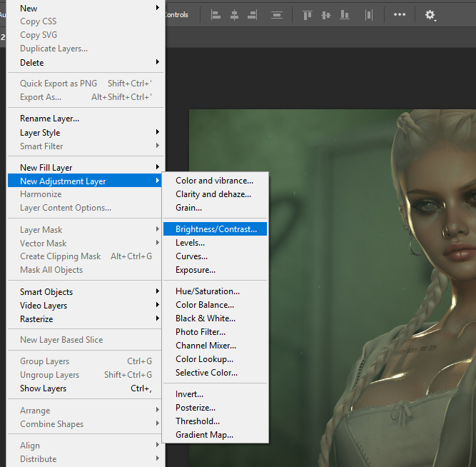Click align horizontal centers icon
This screenshot has width=476, height=467.
click(234, 14)
